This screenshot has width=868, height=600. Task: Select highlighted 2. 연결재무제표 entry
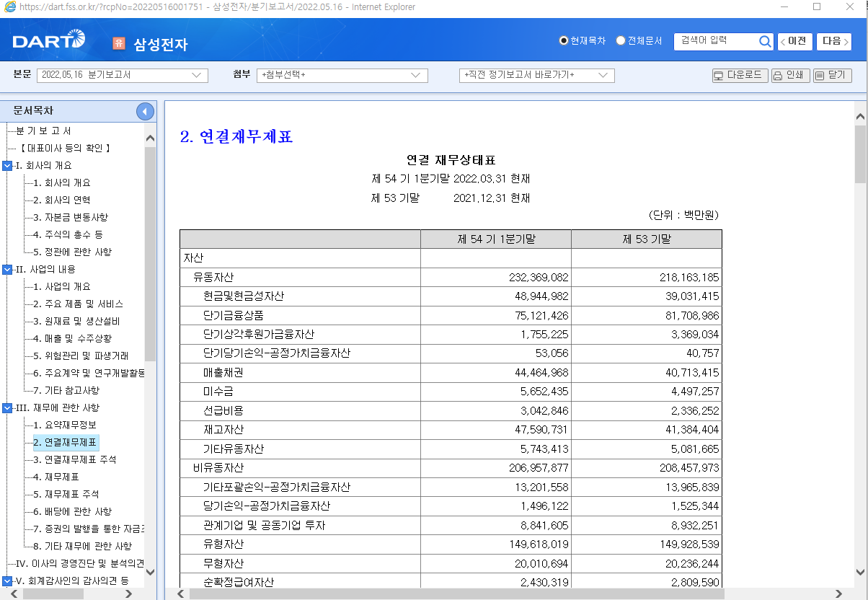click(x=66, y=443)
